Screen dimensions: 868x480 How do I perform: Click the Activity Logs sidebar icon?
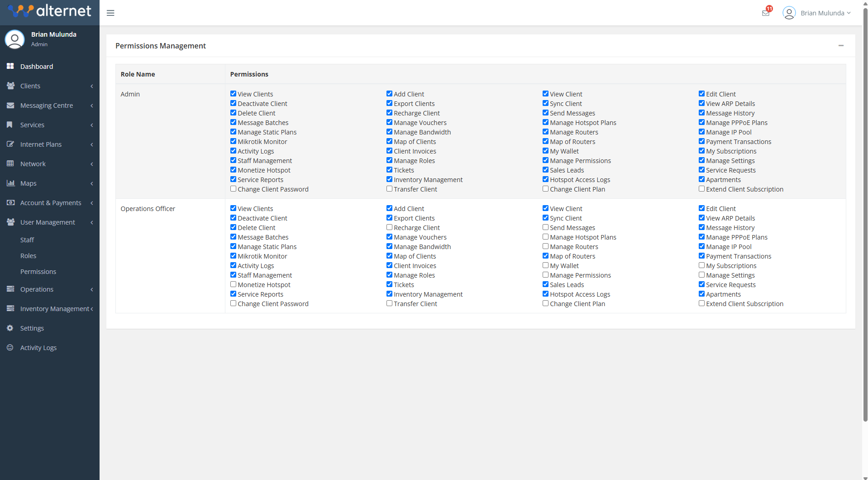click(x=10, y=347)
